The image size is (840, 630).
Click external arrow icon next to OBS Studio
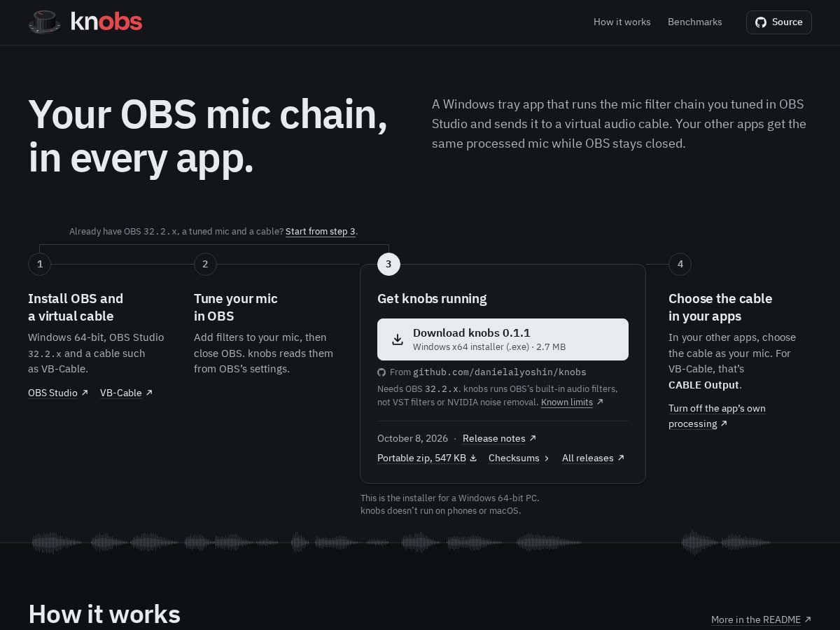tap(85, 393)
